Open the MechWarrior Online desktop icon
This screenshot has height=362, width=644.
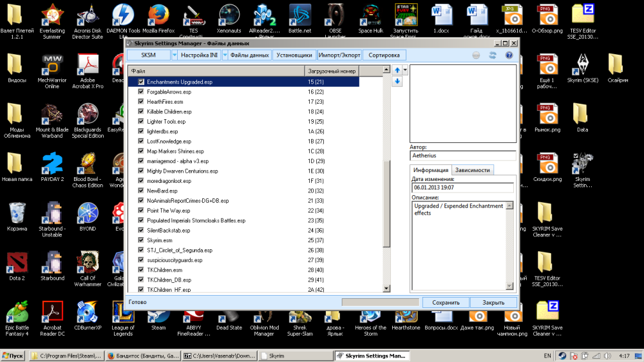click(x=52, y=71)
